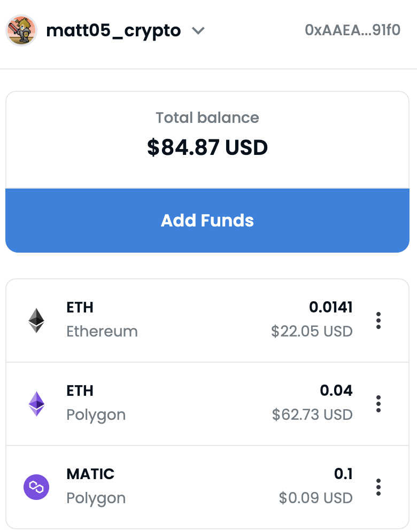This screenshot has width=417, height=532.
Task: Click the $84.87 USD total balance
Action: click(x=207, y=147)
